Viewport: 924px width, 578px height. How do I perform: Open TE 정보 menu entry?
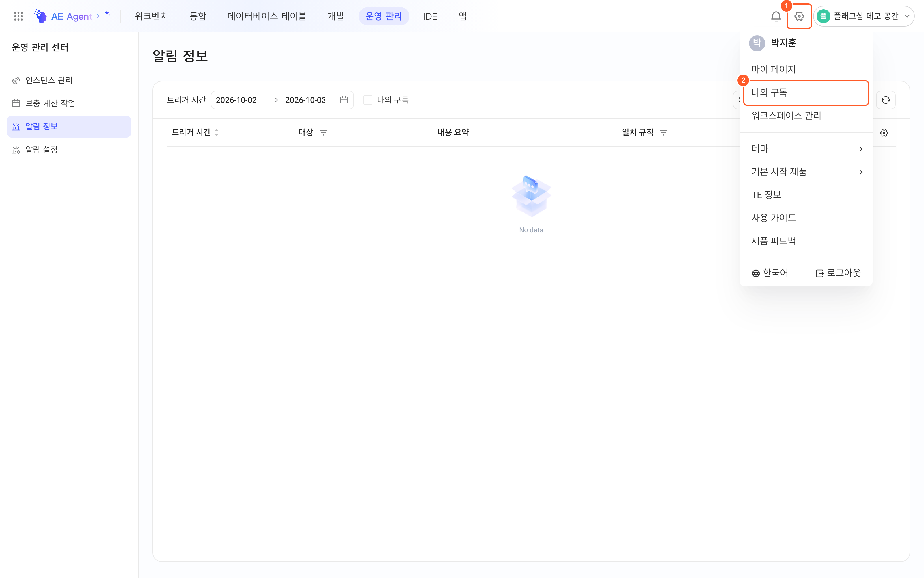pyautogui.click(x=806, y=195)
